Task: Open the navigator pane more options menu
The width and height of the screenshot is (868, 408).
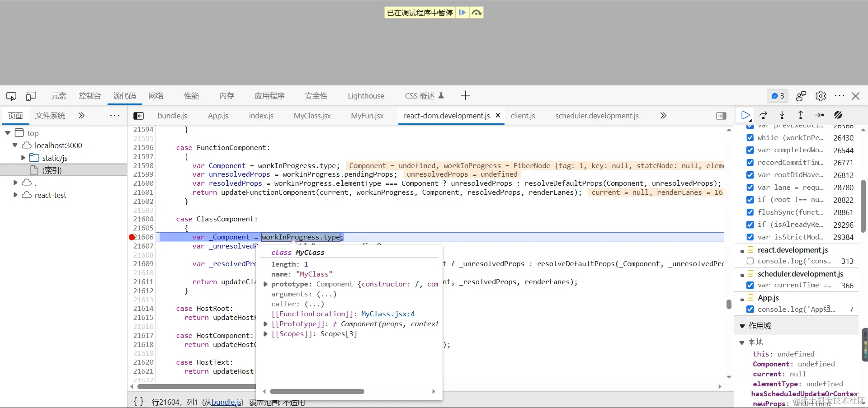Action: [x=115, y=116]
